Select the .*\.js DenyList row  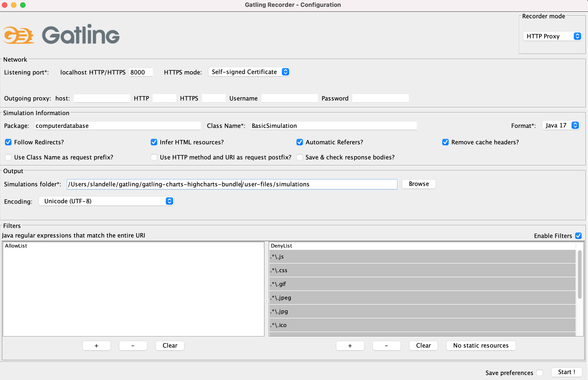point(422,257)
